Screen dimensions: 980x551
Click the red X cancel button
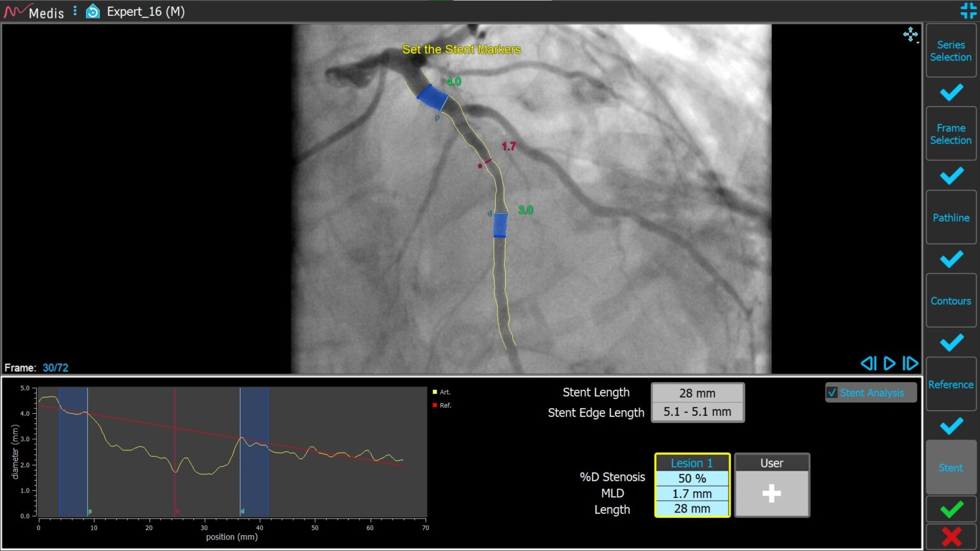951,536
